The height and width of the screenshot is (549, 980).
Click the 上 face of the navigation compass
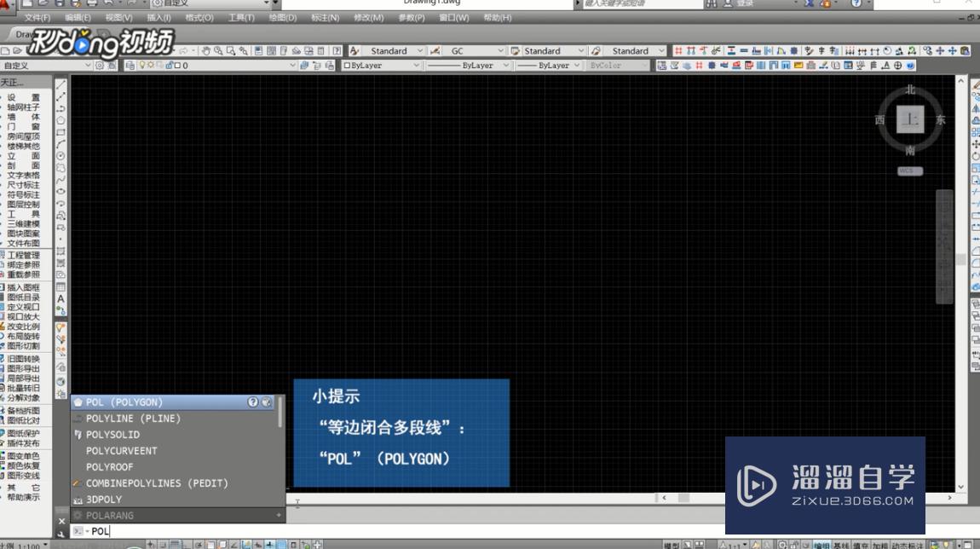(910, 120)
